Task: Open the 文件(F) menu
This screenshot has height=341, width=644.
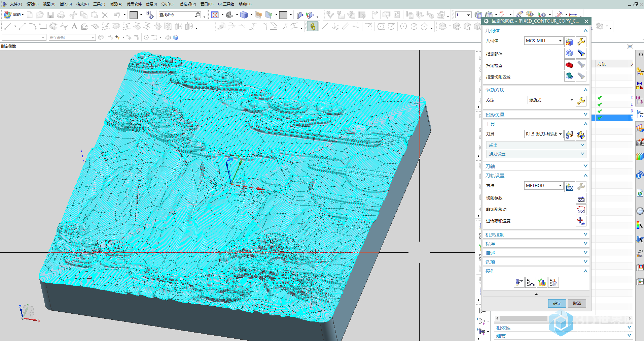Action: click(16, 4)
